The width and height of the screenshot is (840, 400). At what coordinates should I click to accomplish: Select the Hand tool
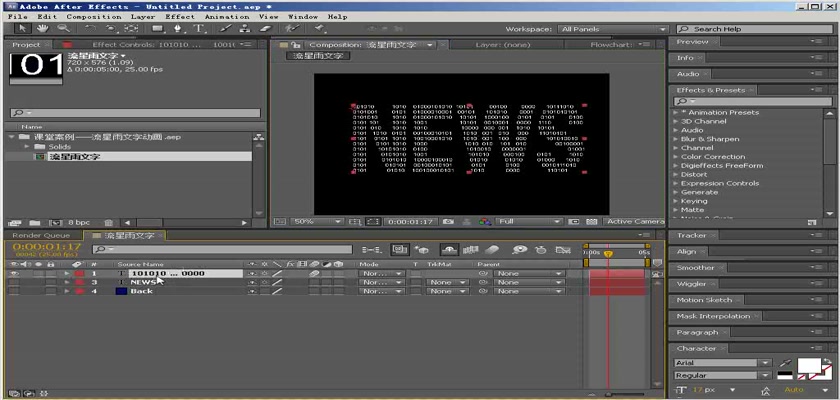(x=42, y=29)
